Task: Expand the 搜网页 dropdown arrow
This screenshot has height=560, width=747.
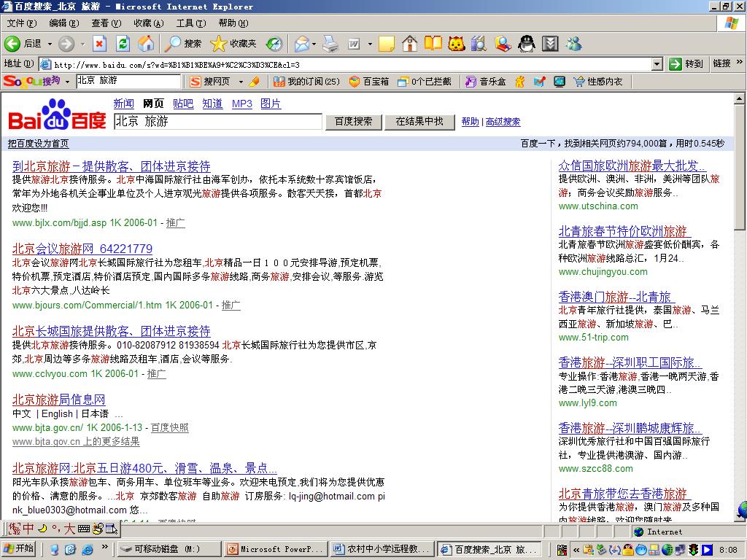Action: (x=241, y=82)
